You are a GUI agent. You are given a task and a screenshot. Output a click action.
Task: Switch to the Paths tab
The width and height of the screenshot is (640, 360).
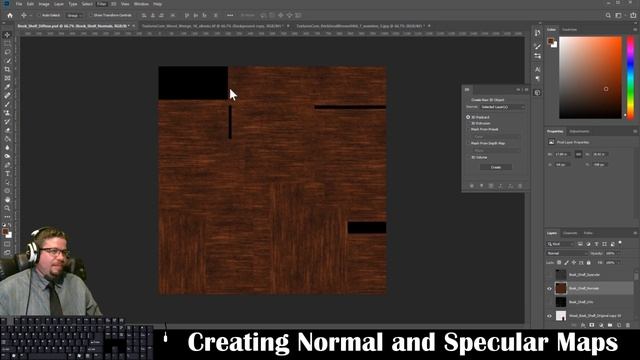[x=588, y=233]
